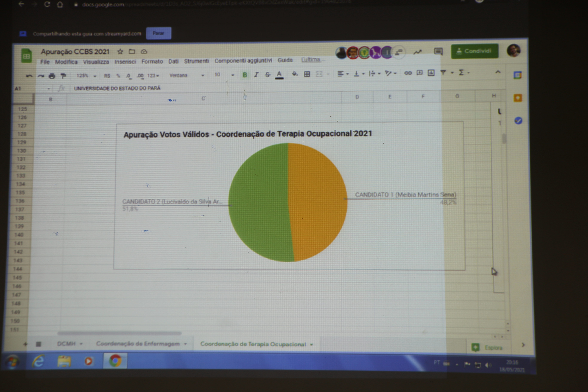Click the paint format roller icon
The width and height of the screenshot is (588, 392).
(x=63, y=76)
